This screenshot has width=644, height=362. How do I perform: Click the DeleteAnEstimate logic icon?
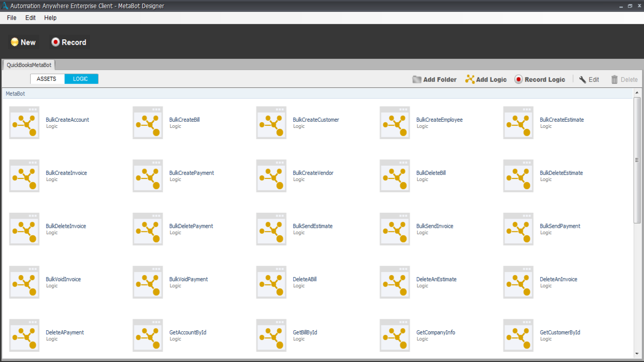click(x=395, y=283)
